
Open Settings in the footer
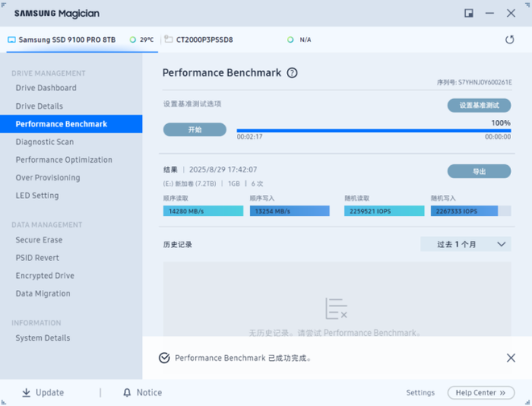pyautogui.click(x=420, y=392)
